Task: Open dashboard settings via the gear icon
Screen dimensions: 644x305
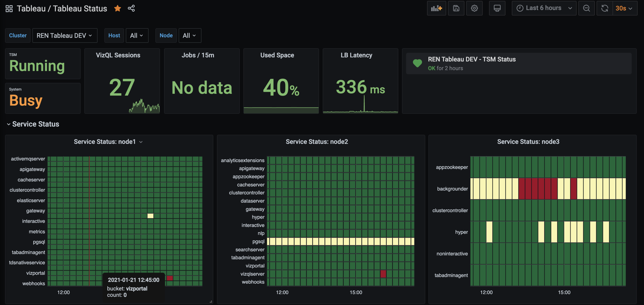Action: click(x=474, y=8)
